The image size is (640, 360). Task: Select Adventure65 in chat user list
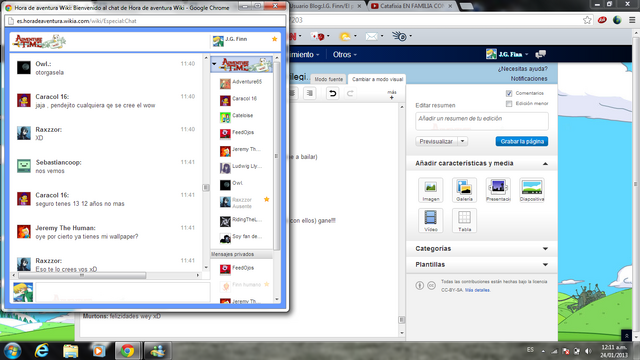tap(242, 83)
